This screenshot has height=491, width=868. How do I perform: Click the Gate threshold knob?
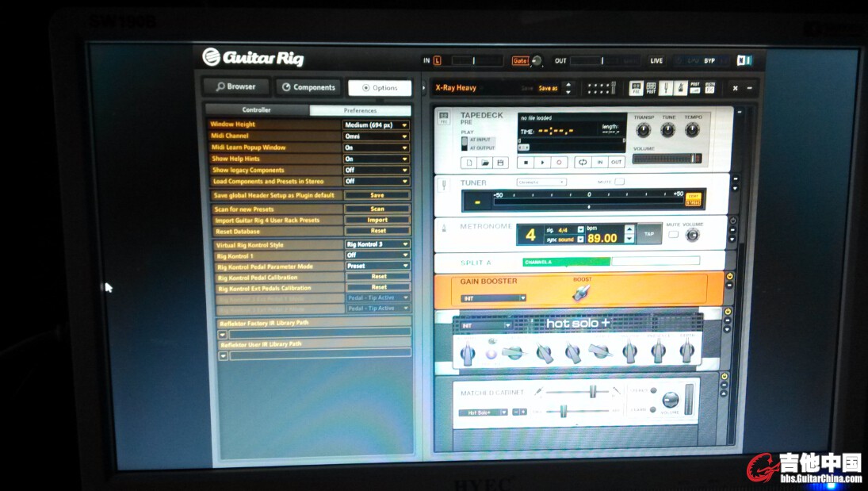point(537,61)
